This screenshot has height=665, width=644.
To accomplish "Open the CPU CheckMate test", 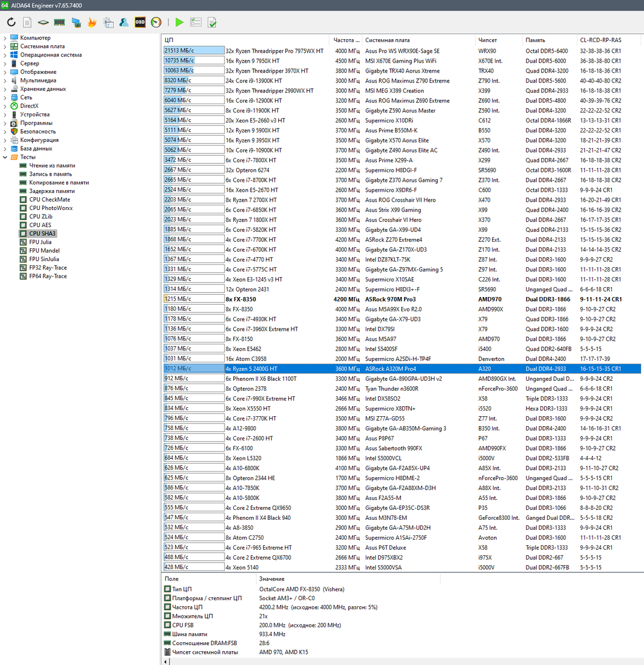I will click(x=50, y=199).
